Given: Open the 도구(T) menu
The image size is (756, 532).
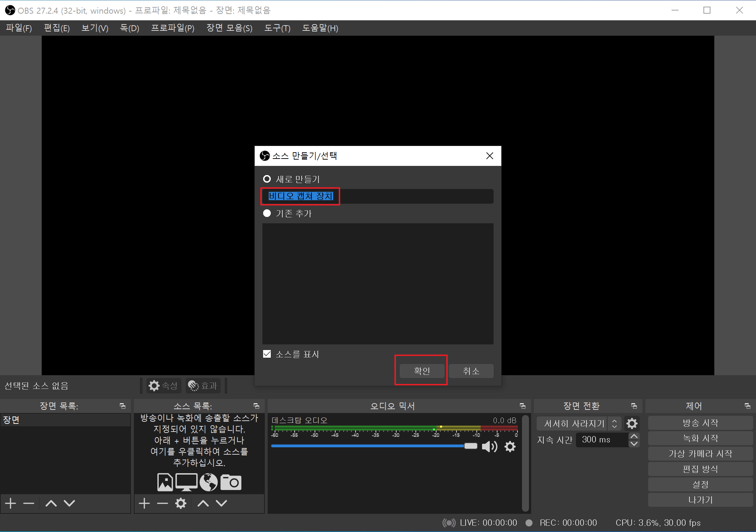Looking at the screenshot, I should click(277, 28).
